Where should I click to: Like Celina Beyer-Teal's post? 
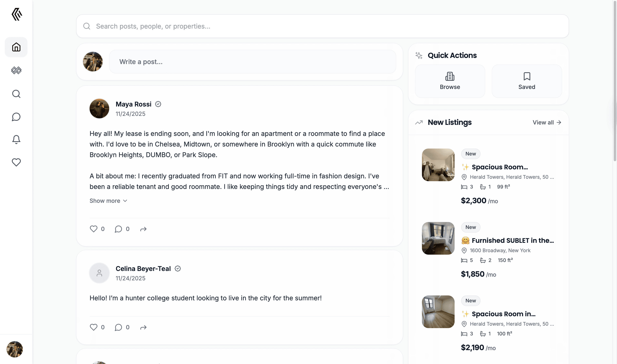94,327
